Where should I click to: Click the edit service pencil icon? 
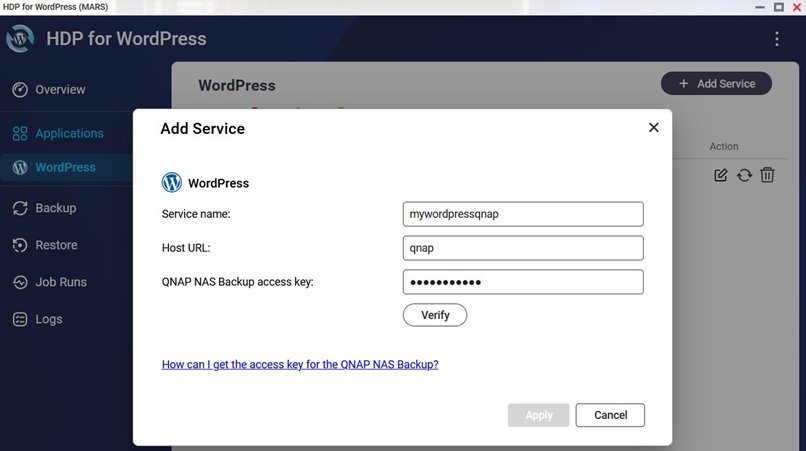(x=721, y=175)
